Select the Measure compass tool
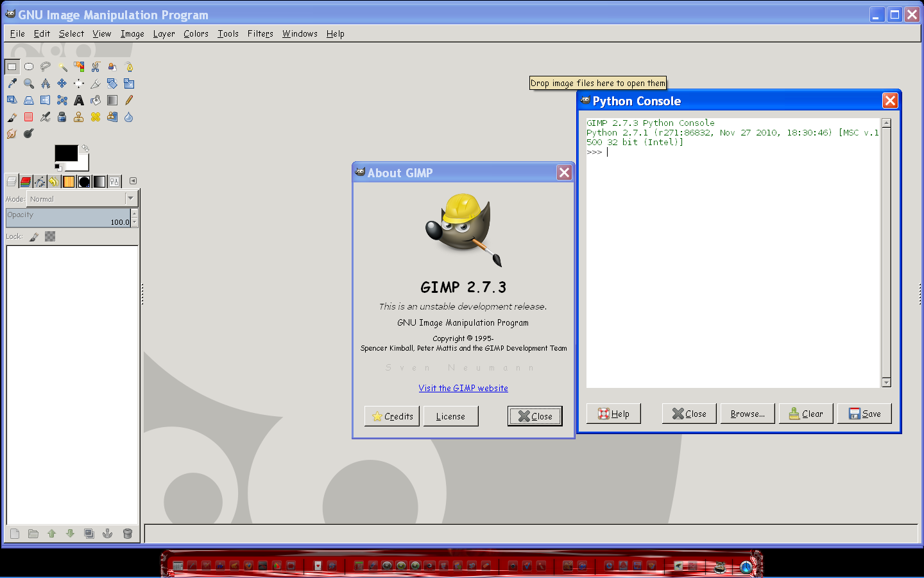The width and height of the screenshot is (924, 578). 46,83
